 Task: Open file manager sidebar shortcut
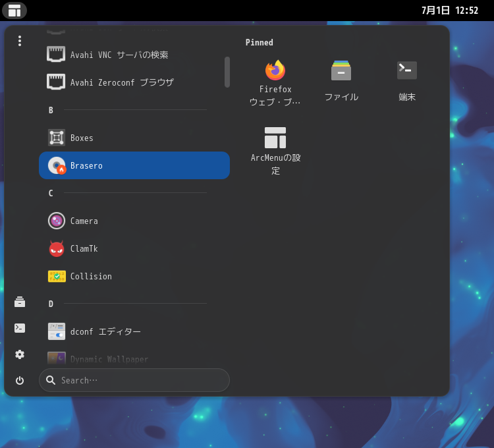coord(20,302)
